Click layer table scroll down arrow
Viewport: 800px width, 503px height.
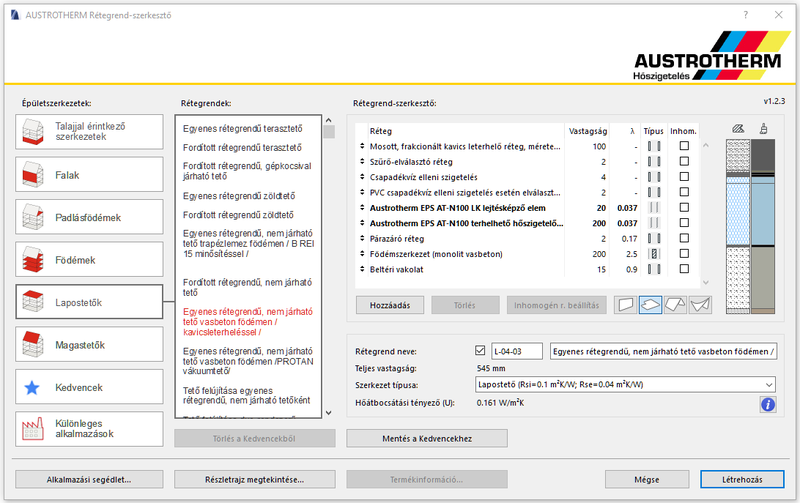(x=706, y=282)
